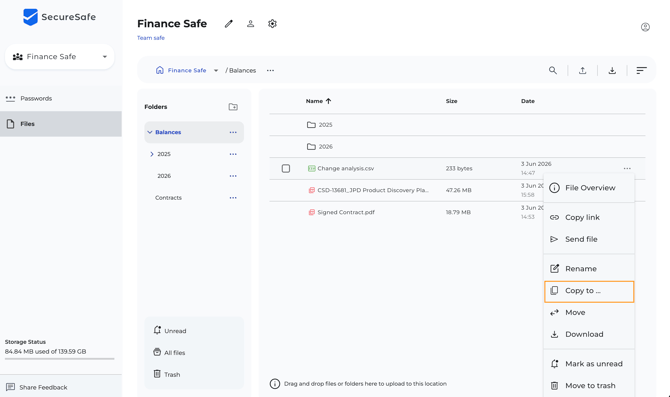The width and height of the screenshot is (670, 397).
Task: Open the sort options icon in toolbar
Action: coord(641,71)
